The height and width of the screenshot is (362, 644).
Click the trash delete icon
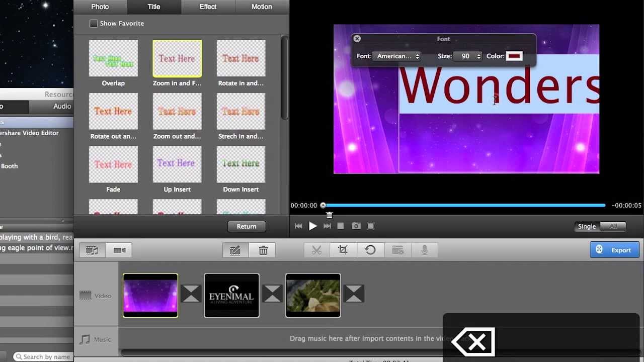click(x=263, y=250)
